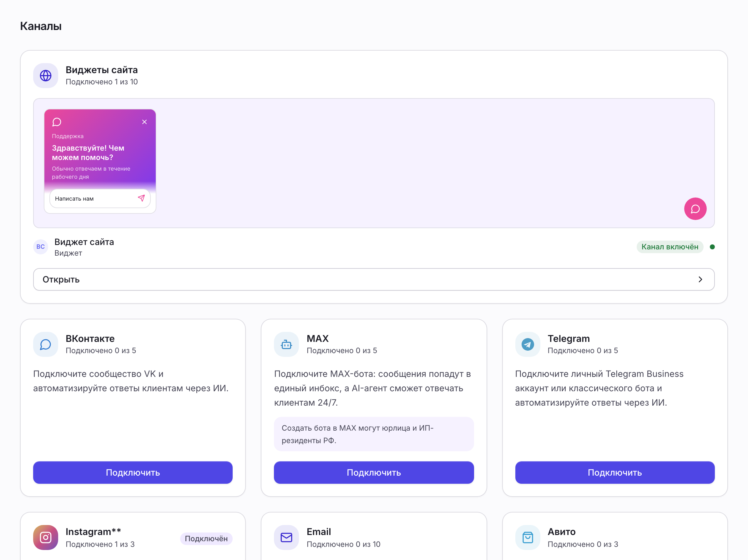Image resolution: width=748 pixels, height=560 pixels.
Task: Click the Email envelope icon
Action: click(x=286, y=537)
